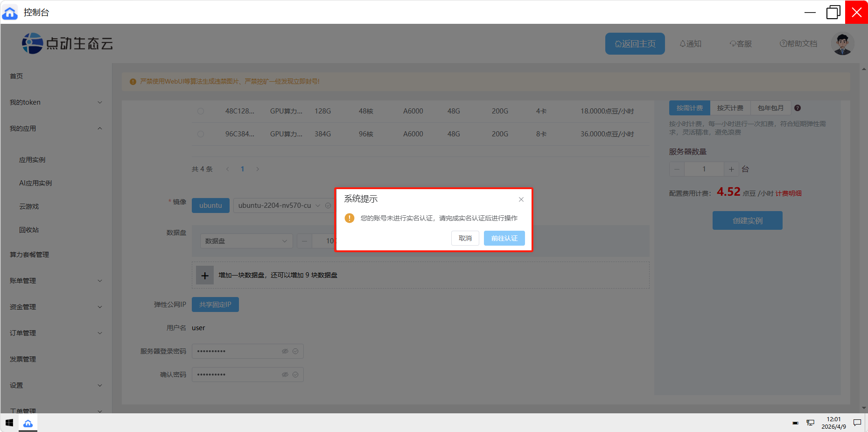Switch to 按天计费 billing tab
Screen dimensions: 868x432
coord(730,108)
